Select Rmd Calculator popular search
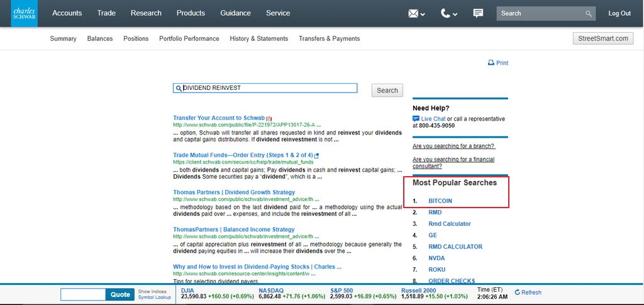This screenshot has height=305, width=644. [450, 224]
